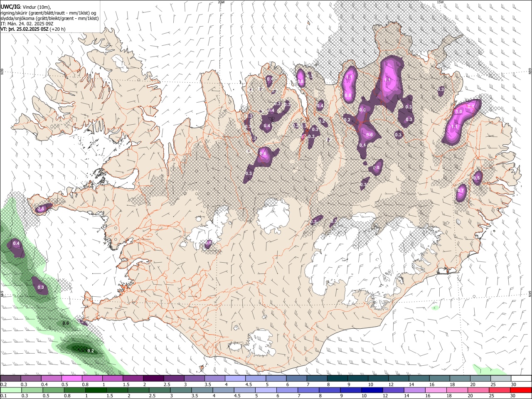Screen dimensions: 532x399
Task: Click the "20W" longitude label
Action: coord(221,2)
